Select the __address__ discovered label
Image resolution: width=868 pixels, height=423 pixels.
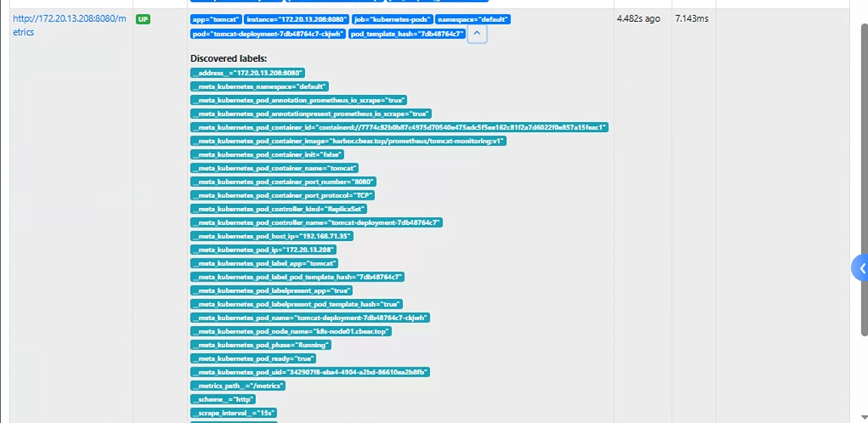248,73
